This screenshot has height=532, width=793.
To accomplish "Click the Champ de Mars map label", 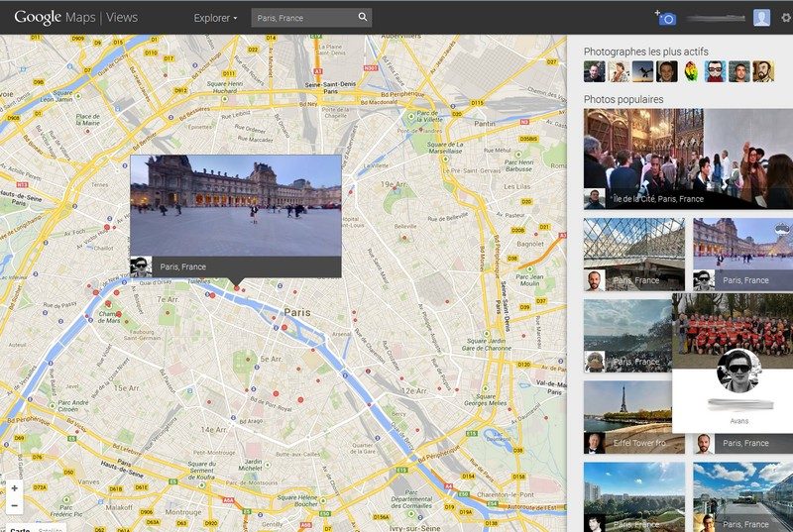I will tap(110, 317).
